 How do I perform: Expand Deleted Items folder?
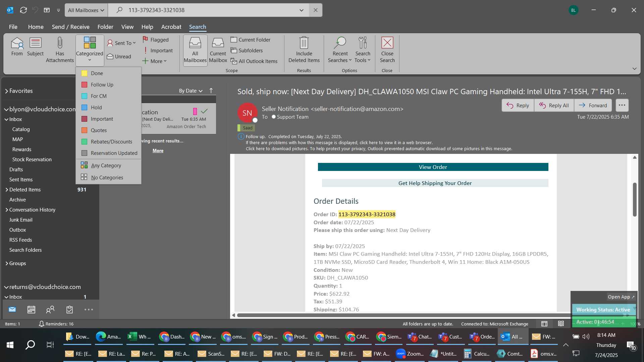(x=7, y=190)
